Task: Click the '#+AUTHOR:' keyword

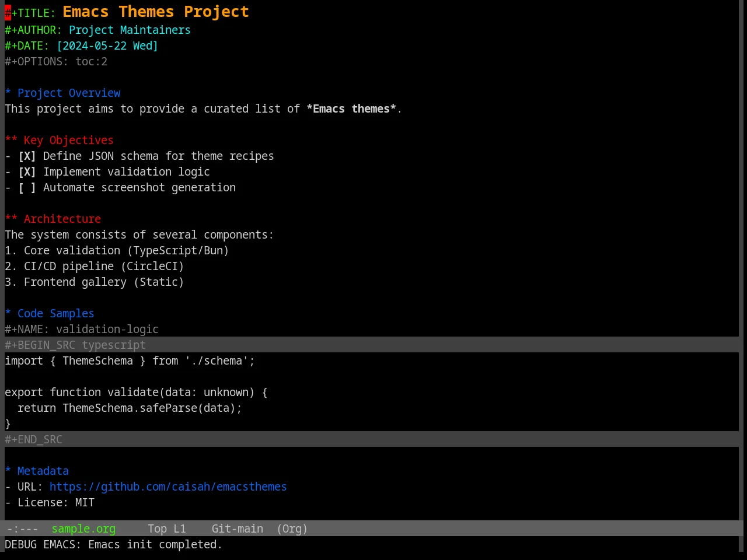Action: [x=33, y=30]
